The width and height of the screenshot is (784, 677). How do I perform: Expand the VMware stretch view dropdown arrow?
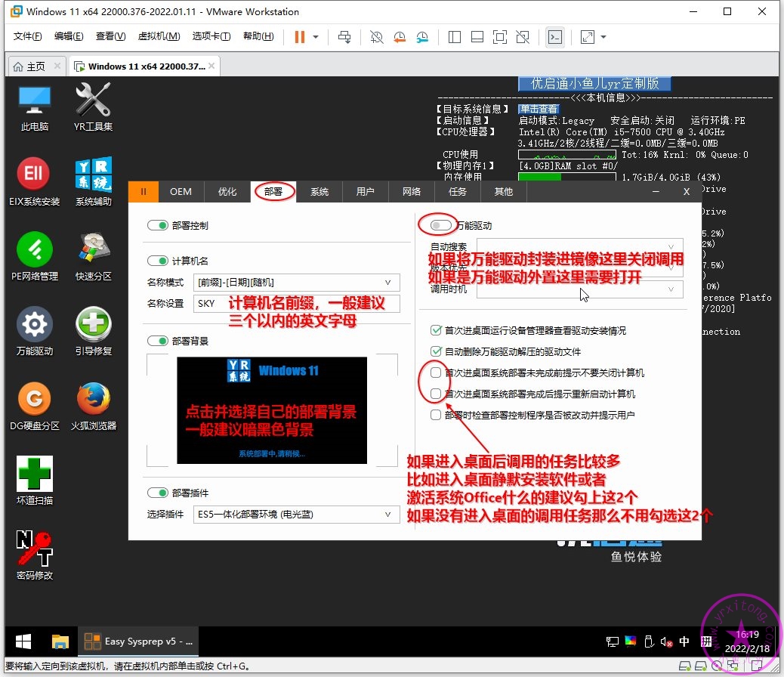tap(603, 36)
